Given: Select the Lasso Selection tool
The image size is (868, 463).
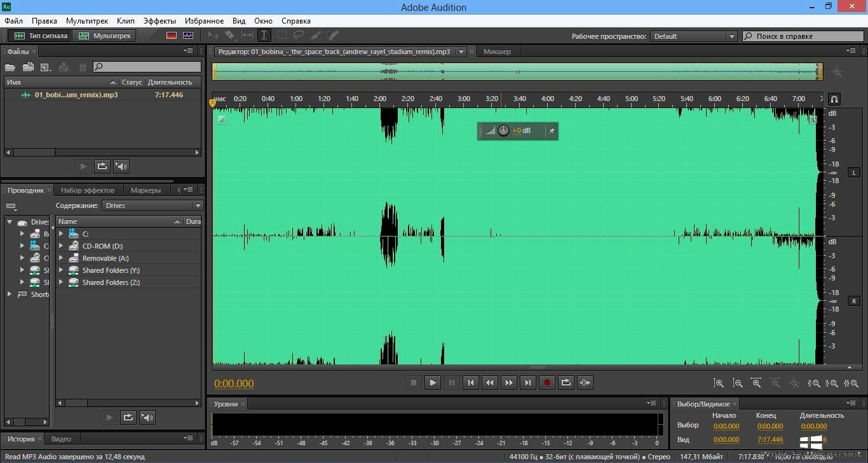Looking at the screenshot, I should 298,36.
